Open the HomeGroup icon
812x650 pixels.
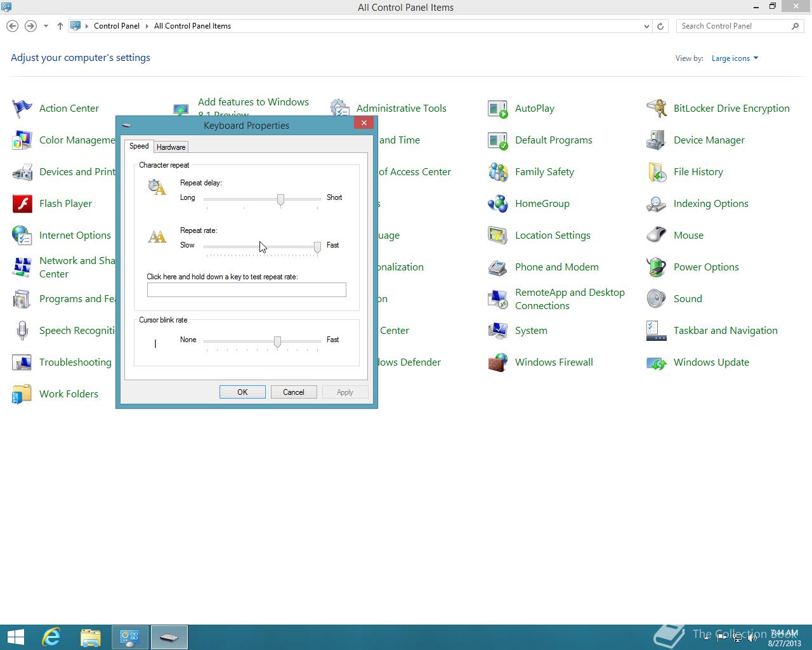(498, 204)
